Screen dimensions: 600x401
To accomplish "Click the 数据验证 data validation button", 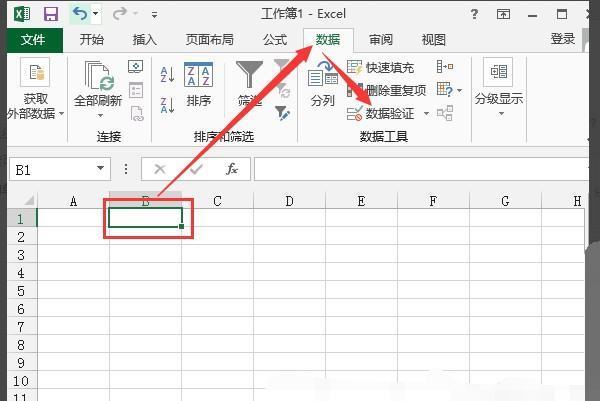I will point(381,113).
